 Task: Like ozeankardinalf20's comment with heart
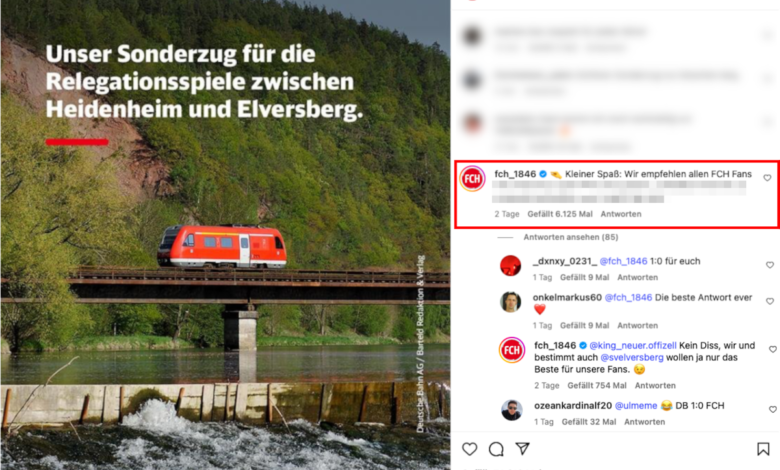[773, 409]
